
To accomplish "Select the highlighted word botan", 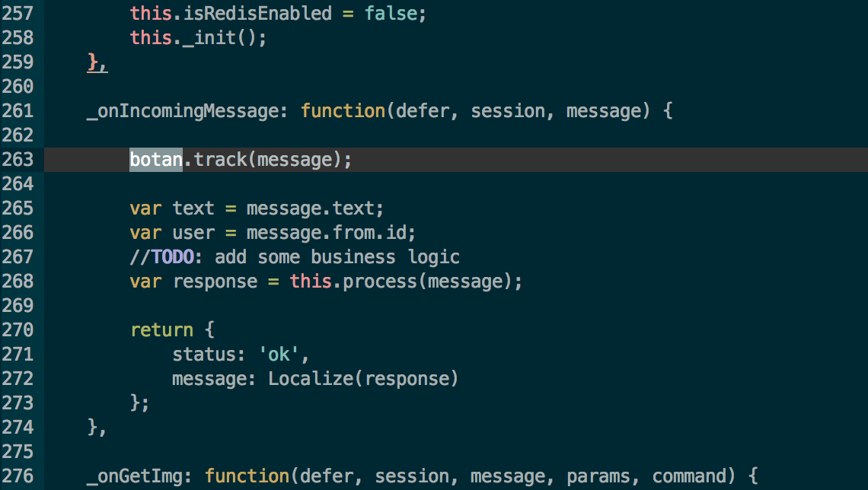I will coord(155,160).
